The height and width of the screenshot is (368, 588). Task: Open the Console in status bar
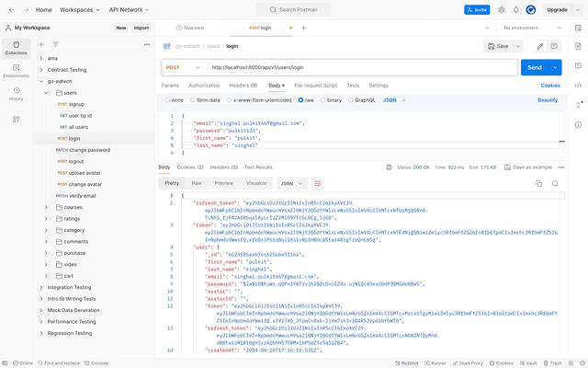pos(96,363)
